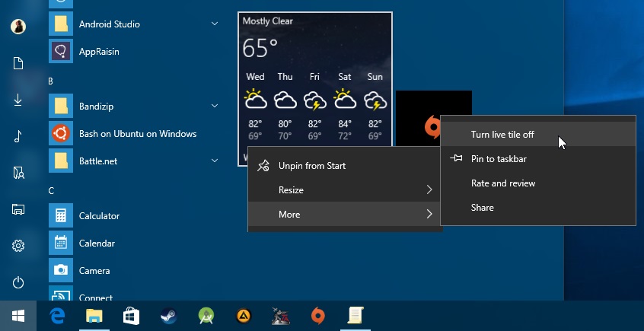
Task: Click Bash on Ubuntu icon
Action: tap(61, 133)
